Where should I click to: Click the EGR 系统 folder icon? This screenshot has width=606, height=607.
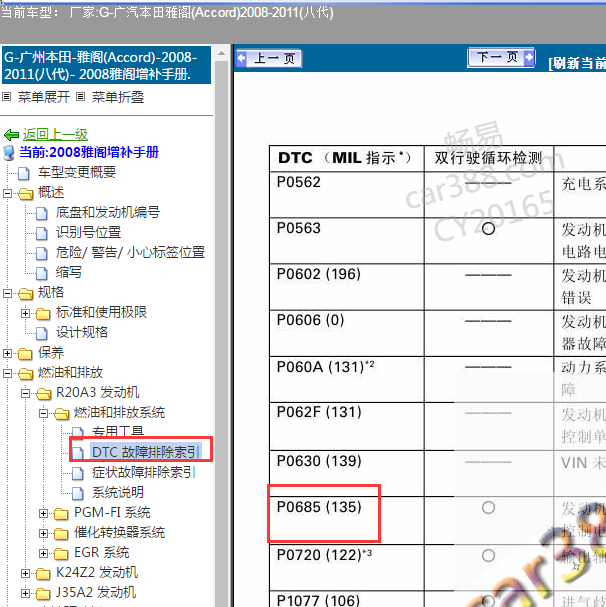click(x=61, y=554)
